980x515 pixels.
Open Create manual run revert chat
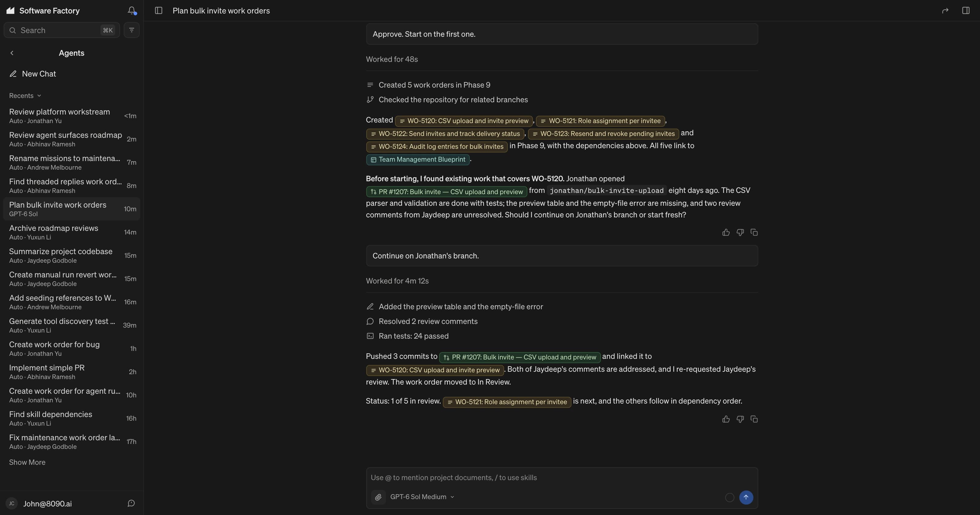pos(72,278)
